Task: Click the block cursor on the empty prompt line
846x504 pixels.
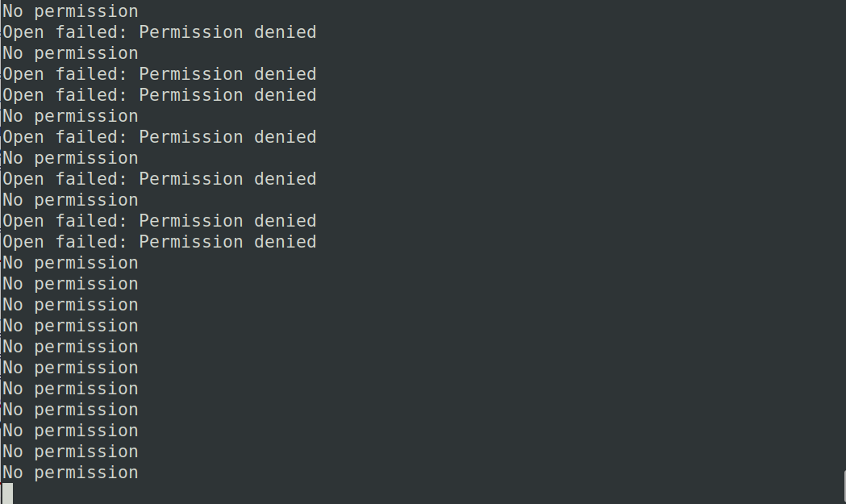Action: (x=7, y=494)
